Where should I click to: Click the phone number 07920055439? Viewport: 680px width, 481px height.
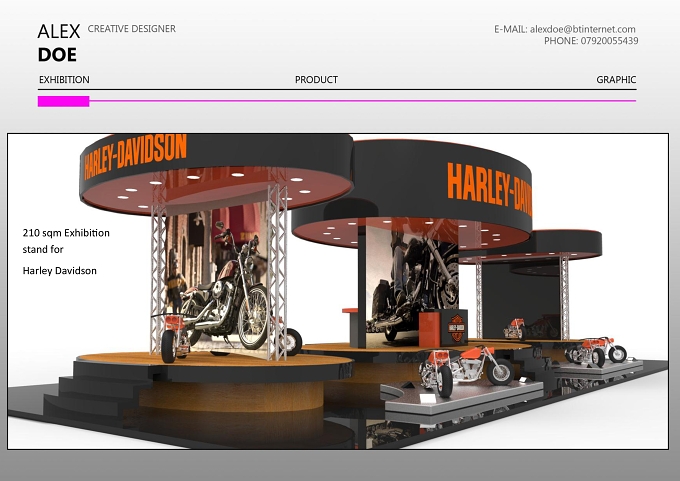click(x=609, y=41)
